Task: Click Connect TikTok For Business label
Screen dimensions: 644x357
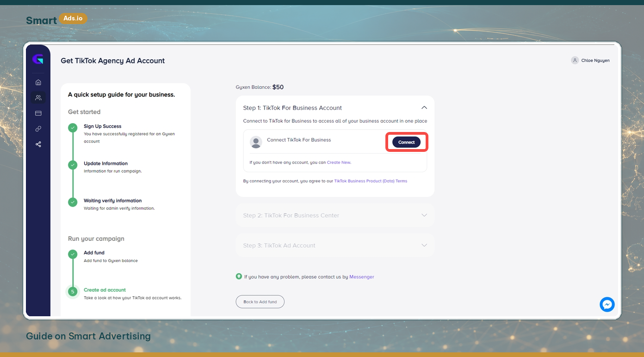Action: click(299, 140)
